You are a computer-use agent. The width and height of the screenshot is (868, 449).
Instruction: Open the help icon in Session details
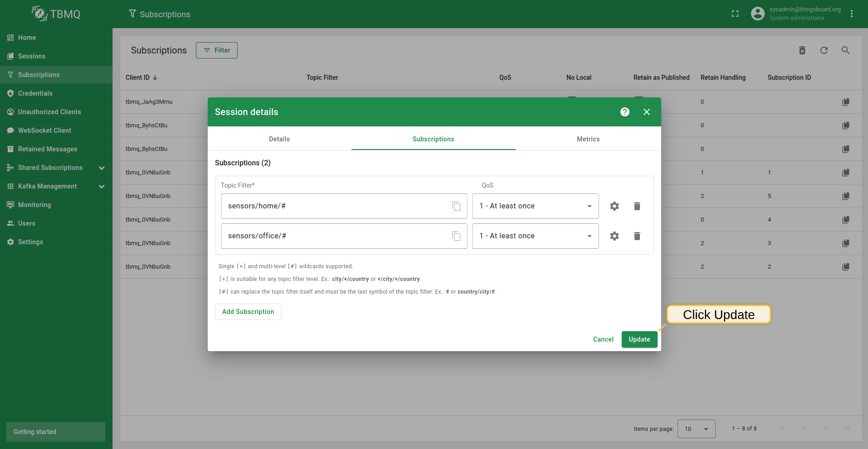tap(624, 112)
